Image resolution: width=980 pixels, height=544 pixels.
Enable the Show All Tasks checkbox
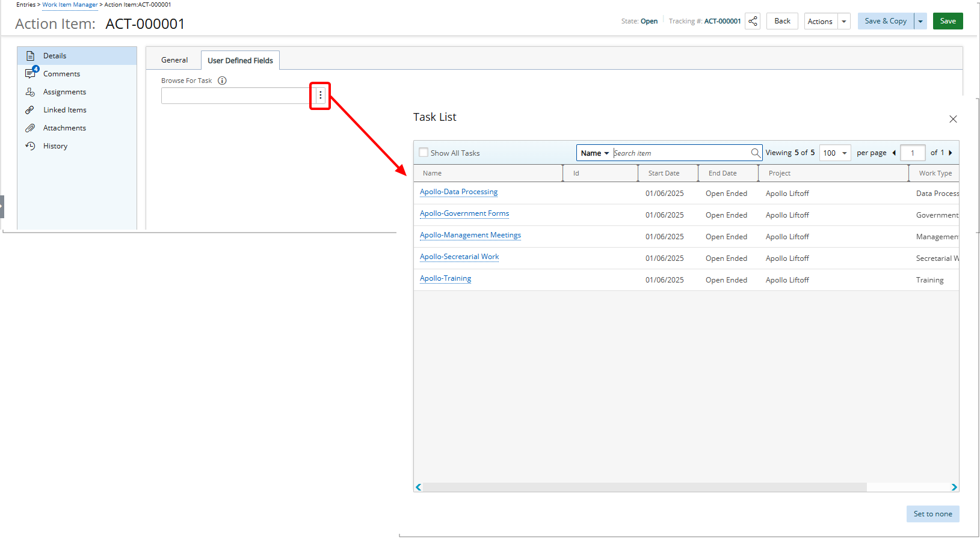click(x=424, y=153)
